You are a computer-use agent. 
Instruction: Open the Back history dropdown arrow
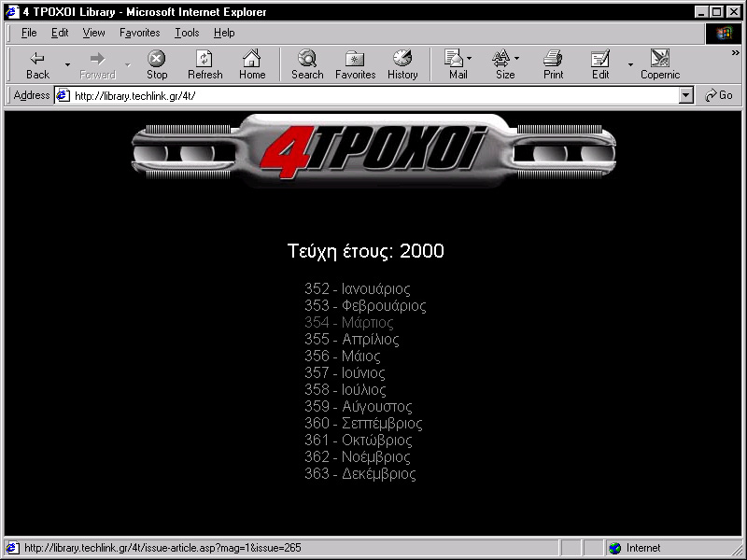67,64
